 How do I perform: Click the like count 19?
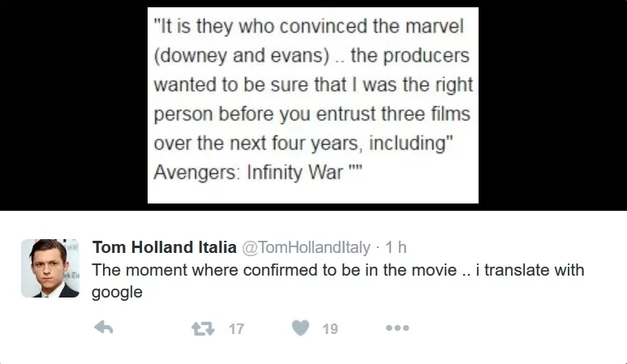point(330,329)
